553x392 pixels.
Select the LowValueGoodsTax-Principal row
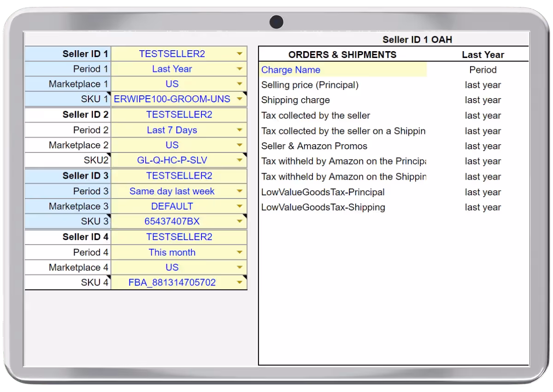(x=394, y=192)
